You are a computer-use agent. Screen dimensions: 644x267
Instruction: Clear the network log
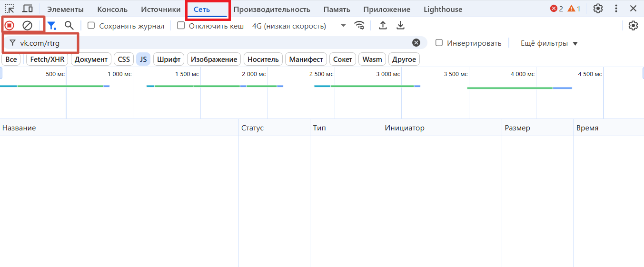tap(27, 26)
